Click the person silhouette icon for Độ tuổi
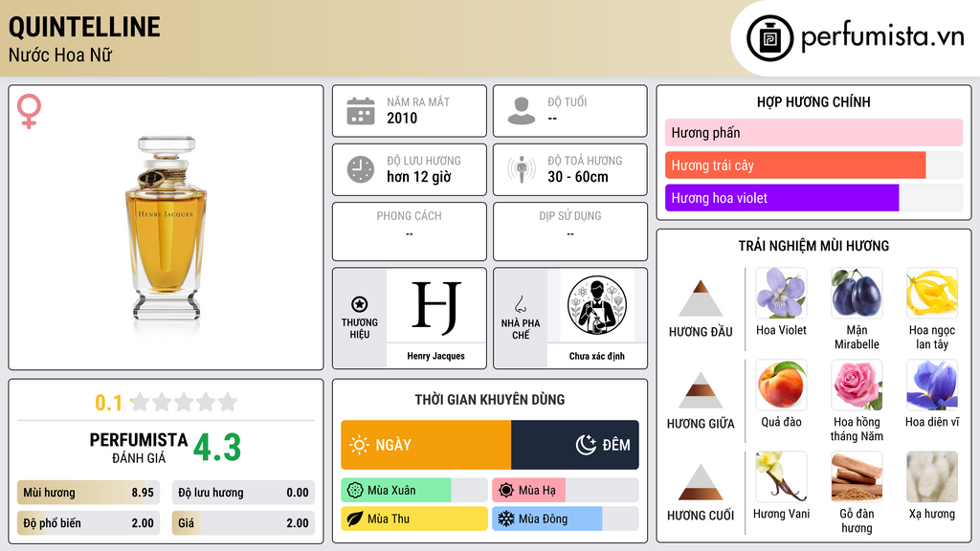 pos(522,111)
